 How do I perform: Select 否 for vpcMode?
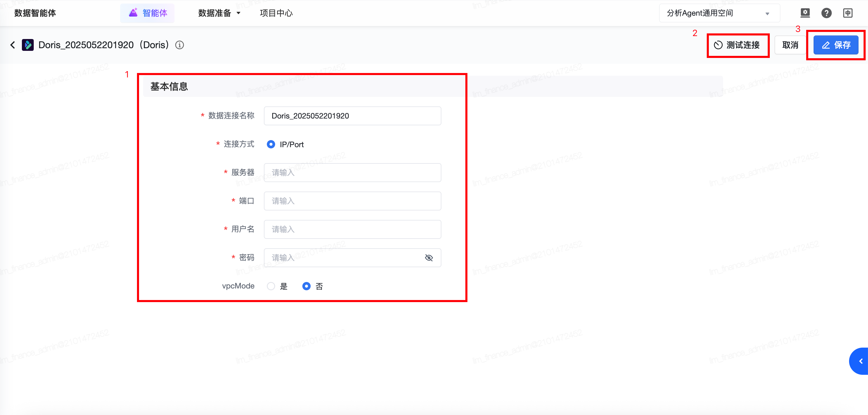[x=306, y=286]
